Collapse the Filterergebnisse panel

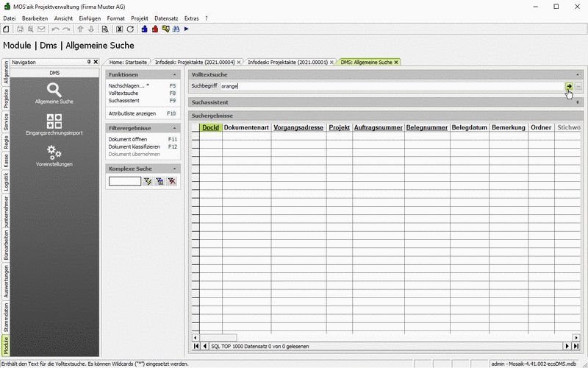(175, 128)
